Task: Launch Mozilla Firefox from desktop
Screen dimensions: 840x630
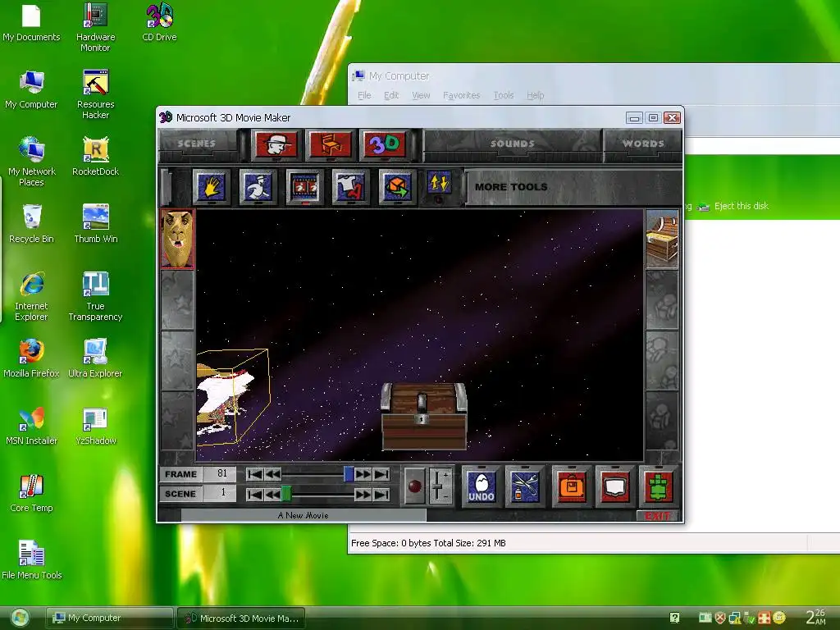Action: coord(31,359)
